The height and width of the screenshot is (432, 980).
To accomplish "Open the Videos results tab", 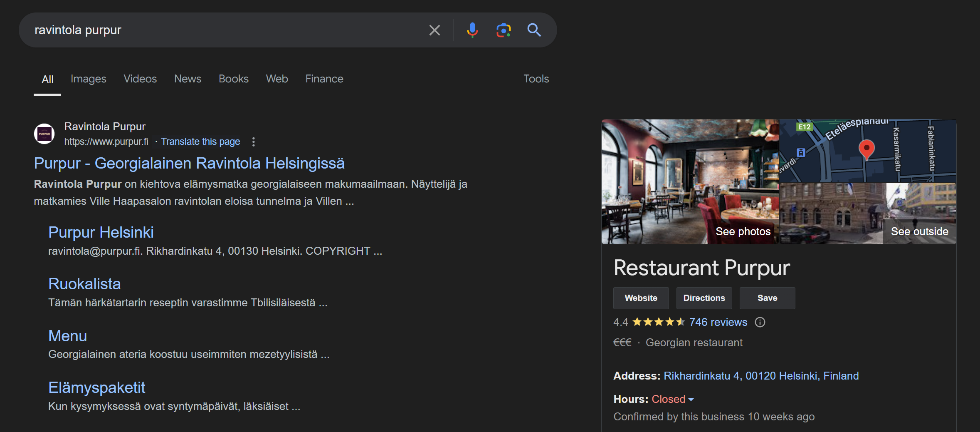I will [140, 79].
